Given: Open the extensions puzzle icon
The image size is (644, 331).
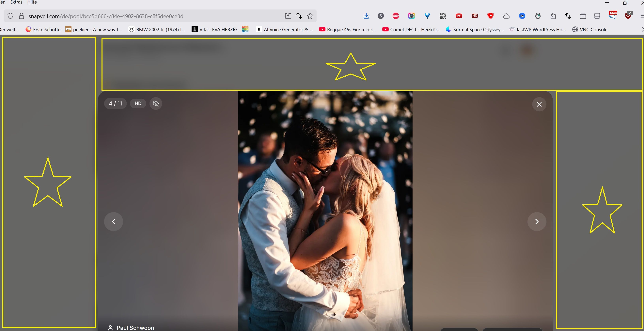Looking at the screenshot, I should [x=553, y=16].
